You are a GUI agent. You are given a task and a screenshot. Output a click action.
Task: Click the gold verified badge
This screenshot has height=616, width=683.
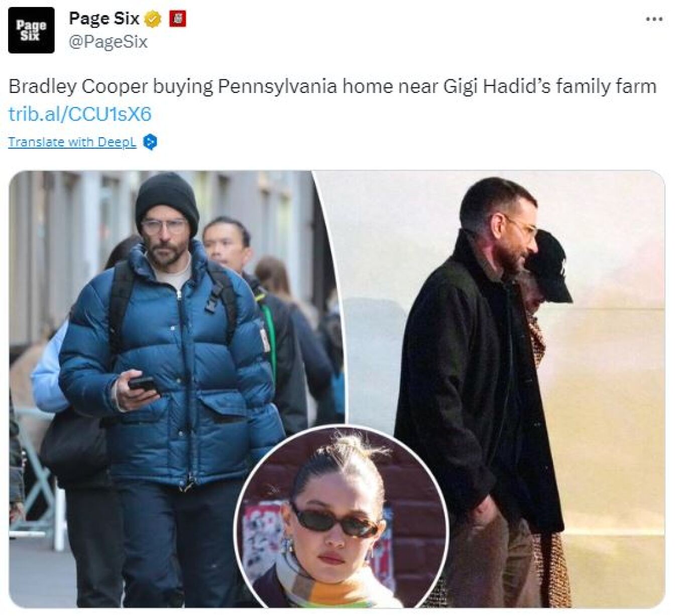[x=153, y=19]
